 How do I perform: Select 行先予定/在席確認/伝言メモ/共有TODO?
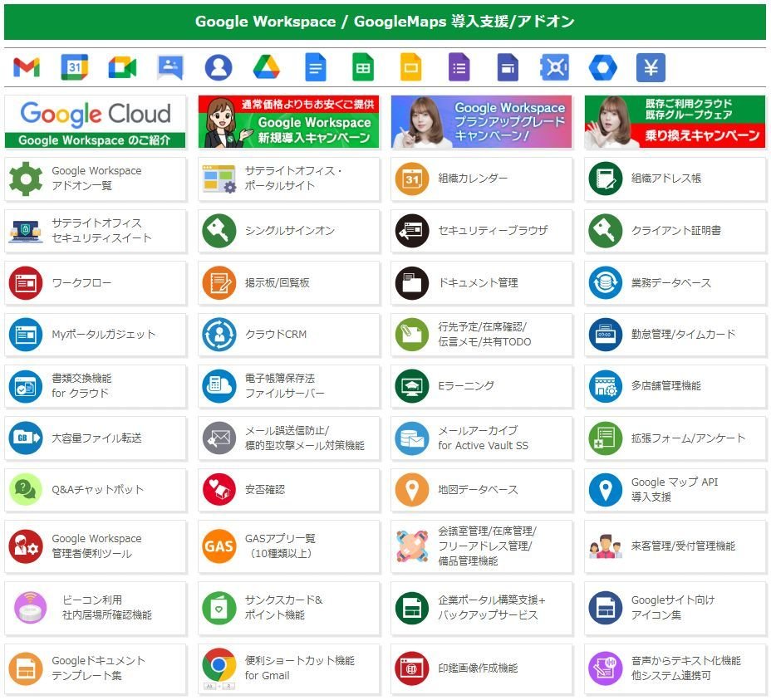click(481, 335)
